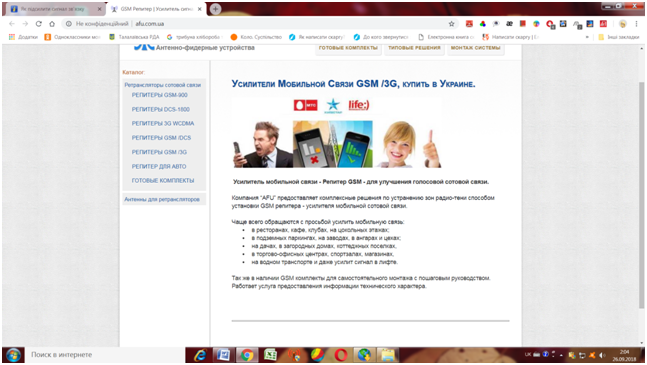Switch to the 'Як підсилити сигнал' tab
Image resolution: width=647 pixels, height=365 pixels.
pyautogui.click(x=53, y=9)
